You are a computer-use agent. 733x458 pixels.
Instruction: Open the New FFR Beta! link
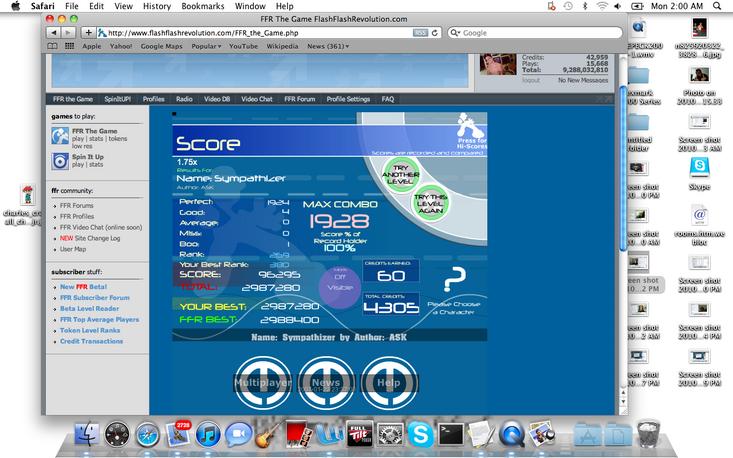(83, 287)
